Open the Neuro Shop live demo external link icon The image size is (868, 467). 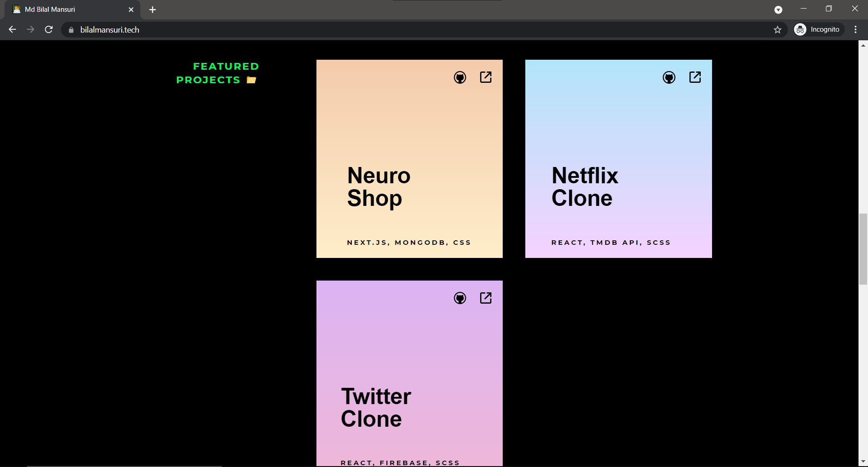(x=486, y=77)
